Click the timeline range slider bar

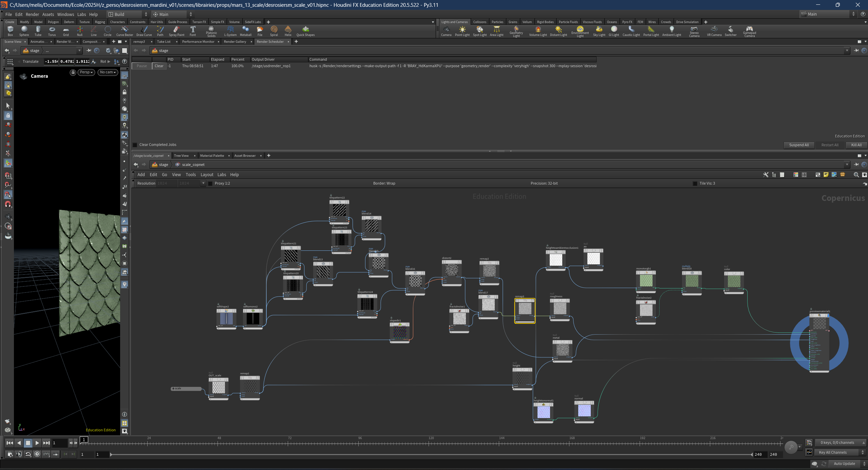pyautogui.click(x=431, y=454)
